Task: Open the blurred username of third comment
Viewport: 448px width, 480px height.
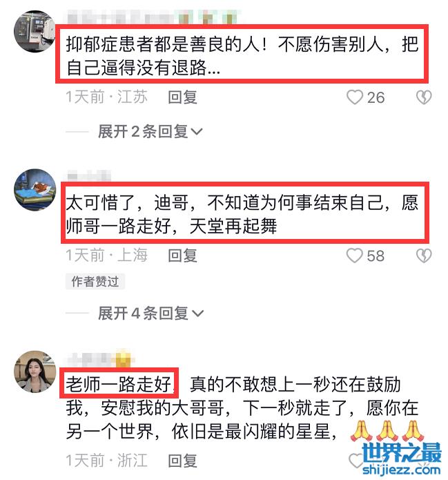Action: [100, 358]
